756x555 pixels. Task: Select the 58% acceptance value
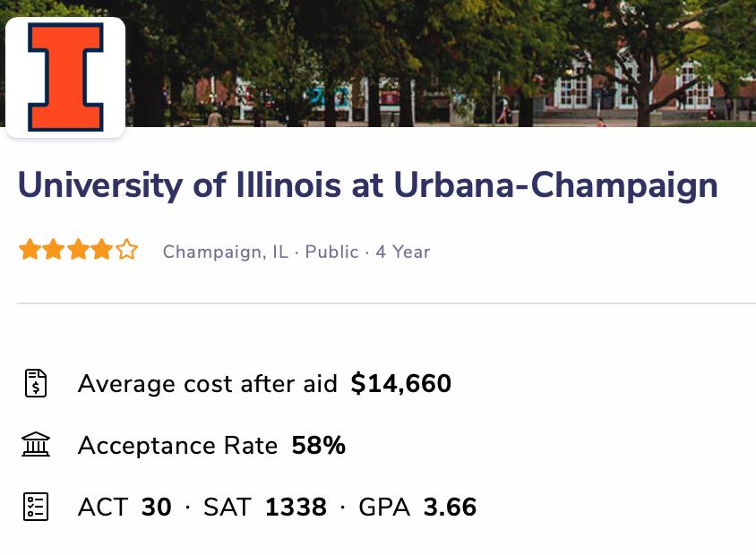(319, 446)
